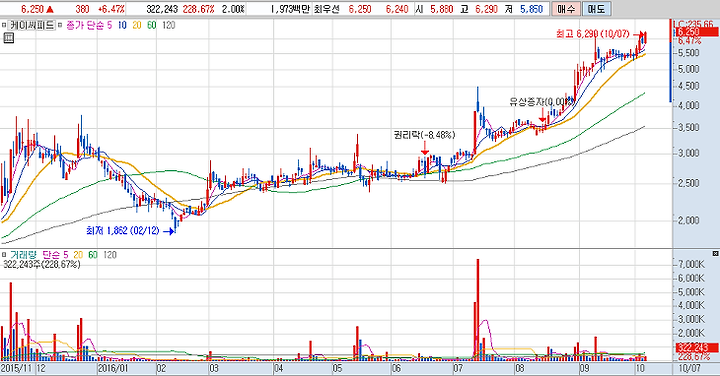Click the 매수 buy button

point(565,9)
